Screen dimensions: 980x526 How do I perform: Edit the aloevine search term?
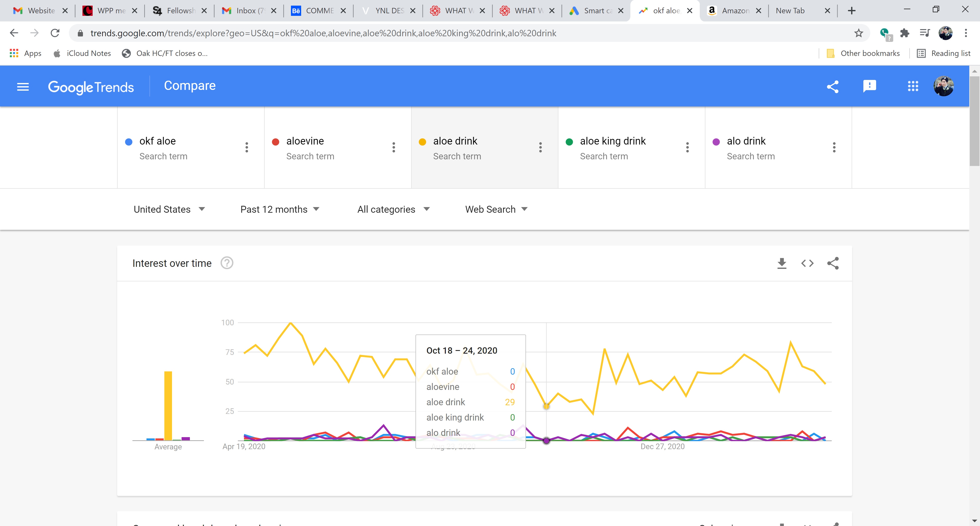click(305, 141)
